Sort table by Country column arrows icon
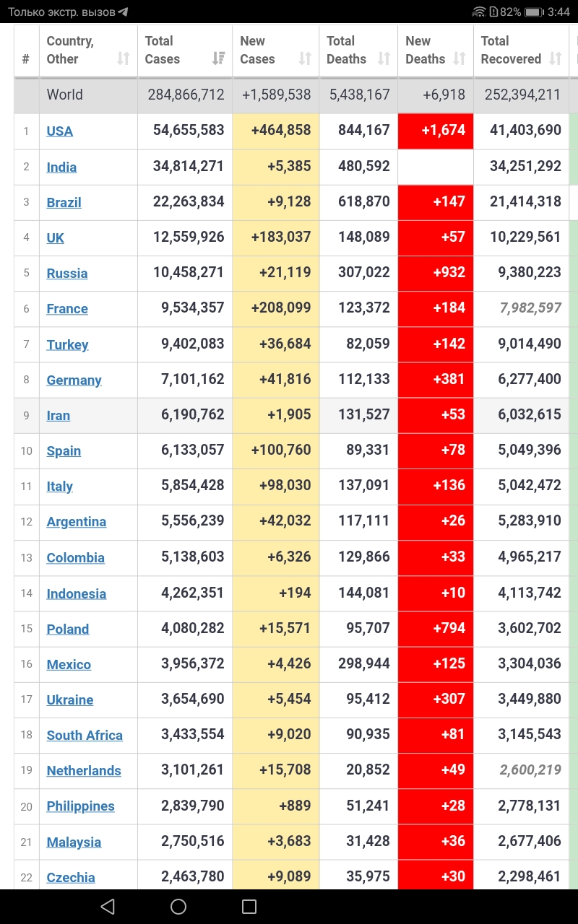 pos(124,59)
